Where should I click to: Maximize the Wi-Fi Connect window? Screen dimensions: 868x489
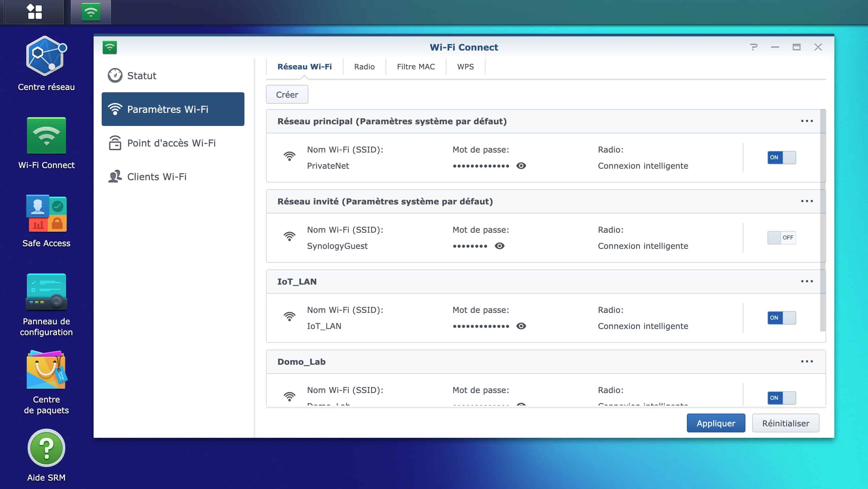coord(796,47)
